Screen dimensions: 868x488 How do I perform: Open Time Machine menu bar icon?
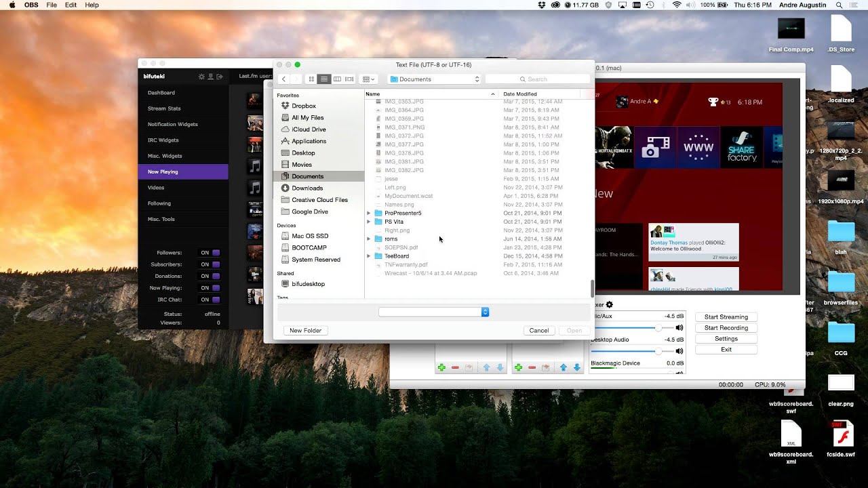650,5
